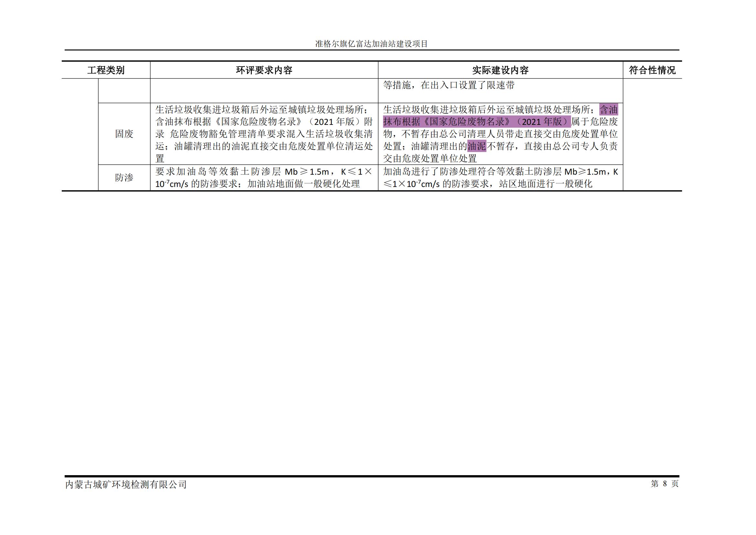This screenshot has height=535, width=756.
Task: Click the page header title 准格尔旗亿富达加油站建设项目
Action: [371, 44]
